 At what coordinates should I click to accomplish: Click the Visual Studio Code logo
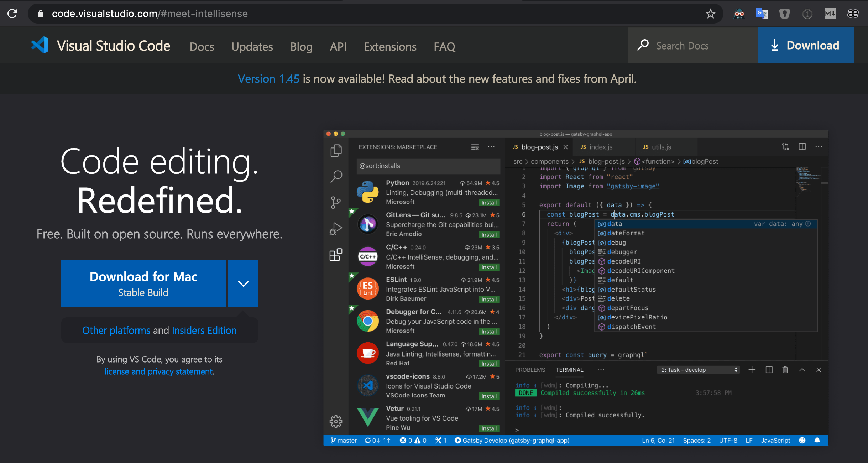(x=40, y=45)
